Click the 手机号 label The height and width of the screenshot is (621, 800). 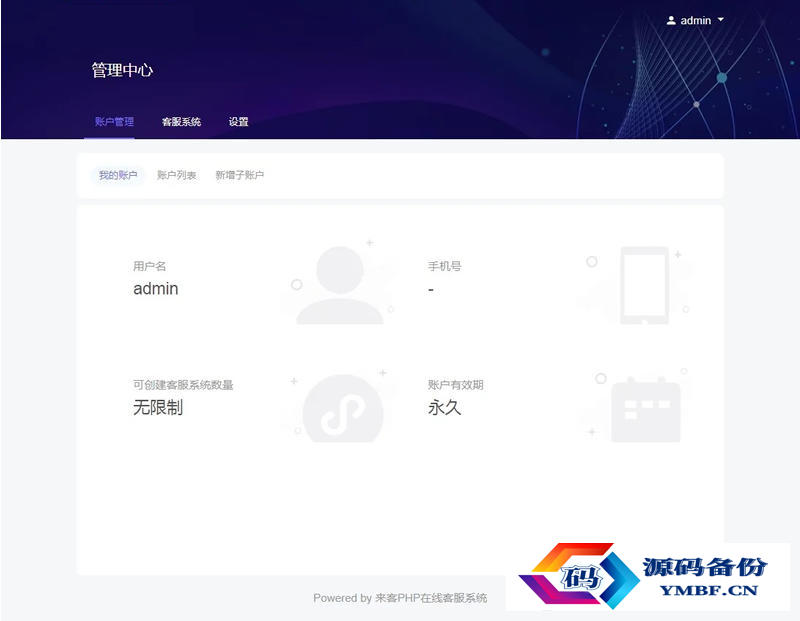[x=444, y=266]
